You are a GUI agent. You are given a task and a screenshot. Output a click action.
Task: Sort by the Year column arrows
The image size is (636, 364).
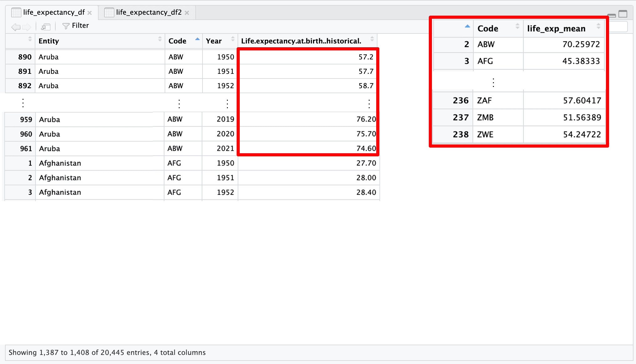(233, 39)
